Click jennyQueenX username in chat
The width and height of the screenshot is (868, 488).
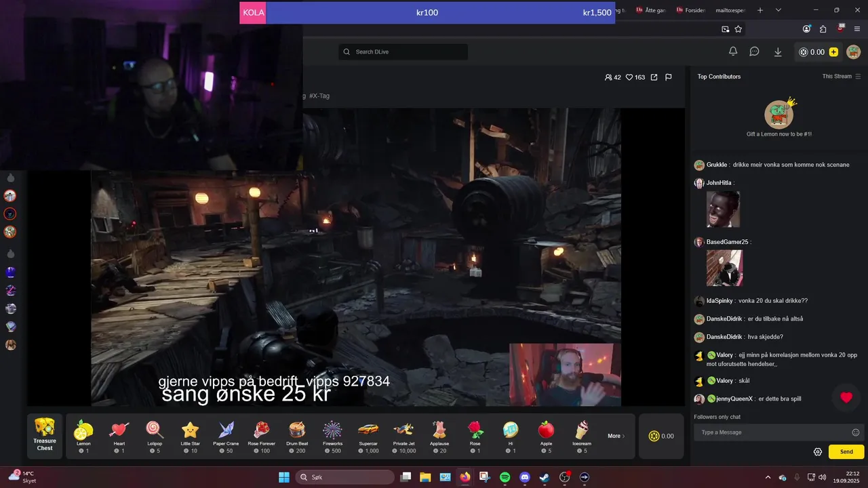(x=734, y=399)
